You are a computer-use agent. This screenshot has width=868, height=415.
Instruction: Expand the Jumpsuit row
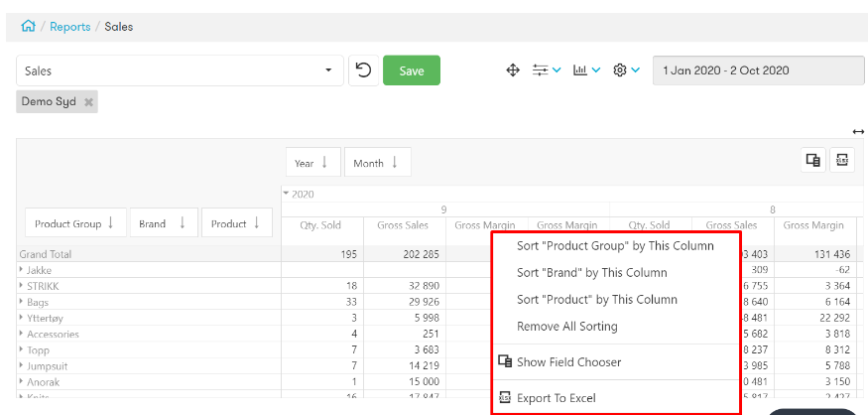pyautogui.click(x=22, y=365)
